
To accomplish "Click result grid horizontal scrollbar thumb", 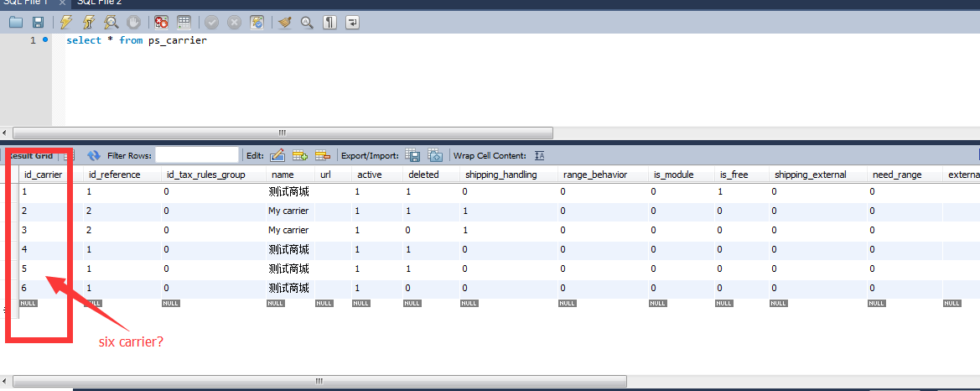I will click(x=319, y=381).
